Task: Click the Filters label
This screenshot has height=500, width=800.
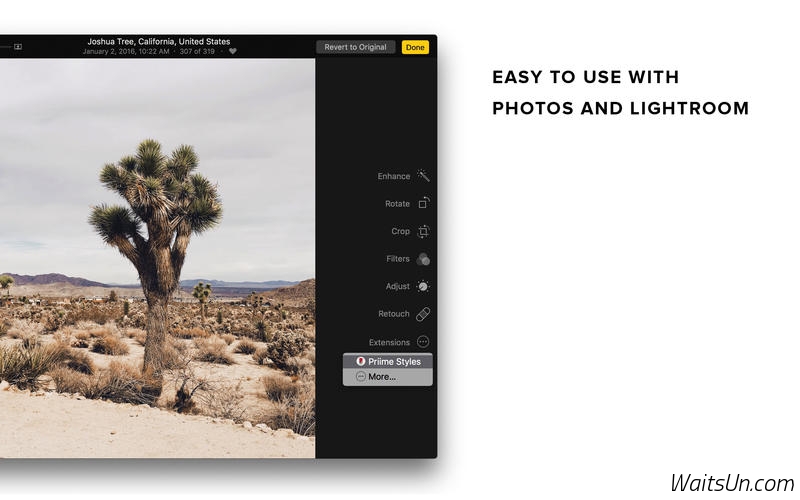Action: (398, 259)
